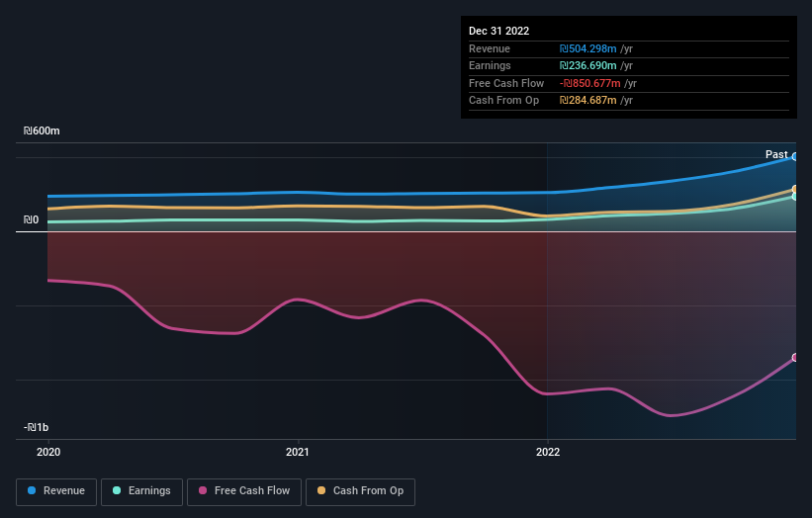Select the Earnings end data point marker
The width and height of the screenshot is (812, 518).
click(x=795, y=197)
